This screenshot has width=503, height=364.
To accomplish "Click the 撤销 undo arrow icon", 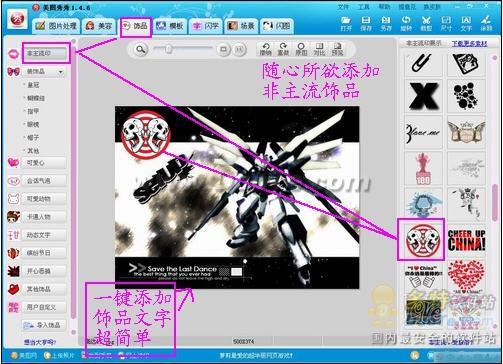I will point(266,49).
